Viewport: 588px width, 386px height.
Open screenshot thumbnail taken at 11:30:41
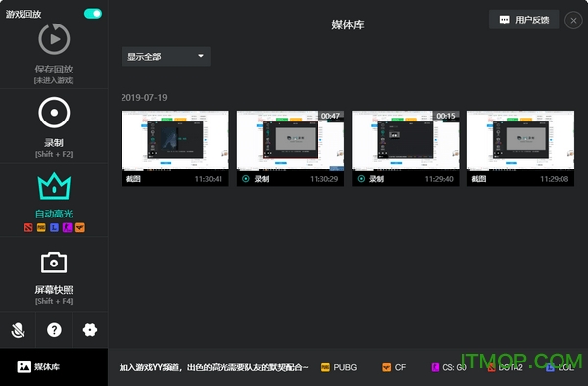pyautogui.click(x=175, y=148)
